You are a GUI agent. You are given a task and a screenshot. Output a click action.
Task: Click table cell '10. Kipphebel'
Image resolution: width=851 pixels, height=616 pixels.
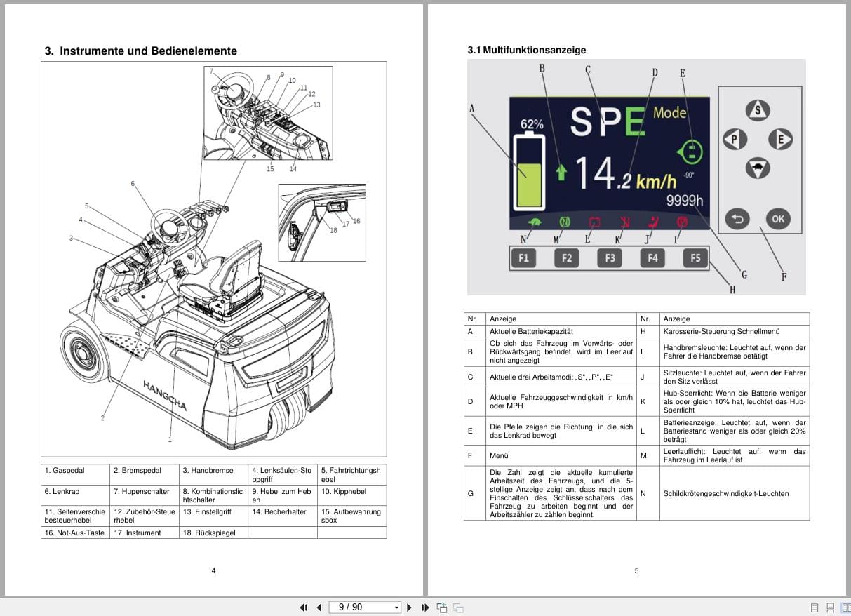click(x=352, y=496)
